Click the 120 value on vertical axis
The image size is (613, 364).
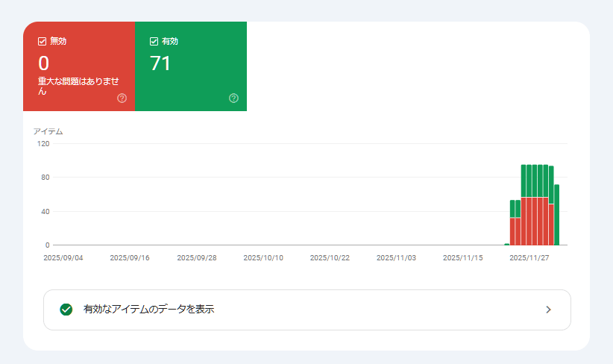click(43, 143)
